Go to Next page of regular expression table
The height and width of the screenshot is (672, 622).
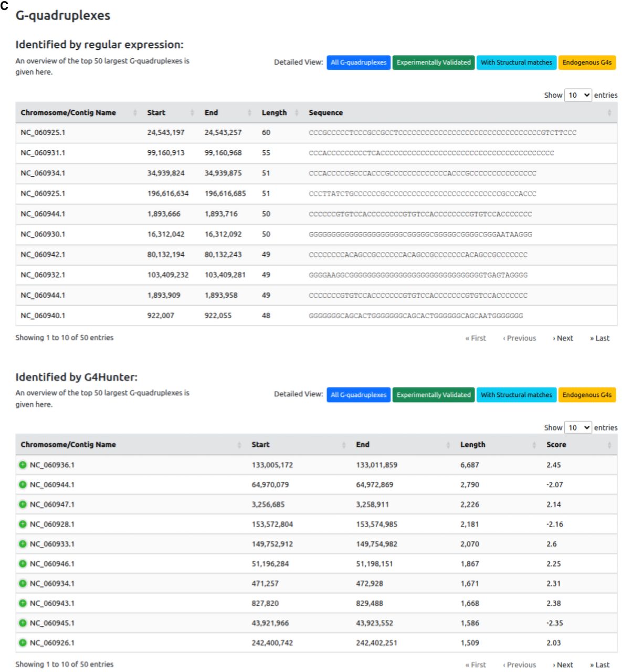(563, 338)
